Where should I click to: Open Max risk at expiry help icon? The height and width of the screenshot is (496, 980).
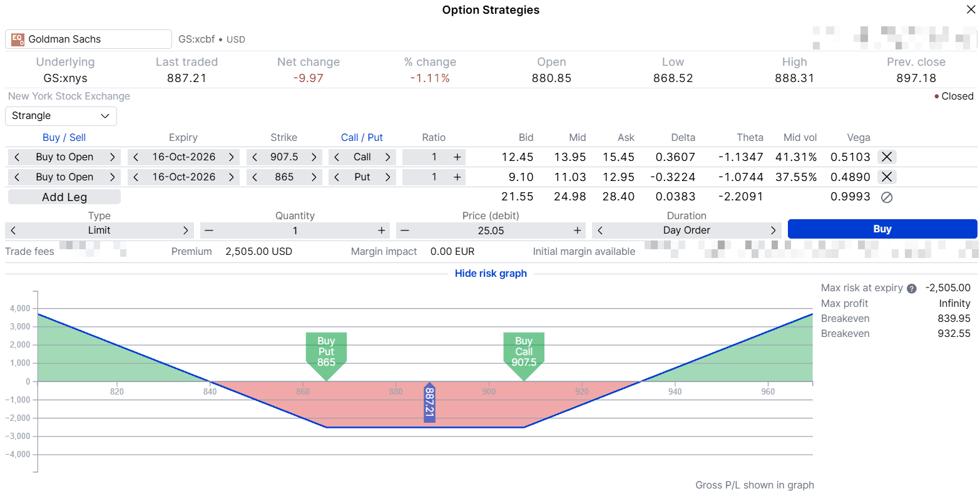(x=912, y=289)
